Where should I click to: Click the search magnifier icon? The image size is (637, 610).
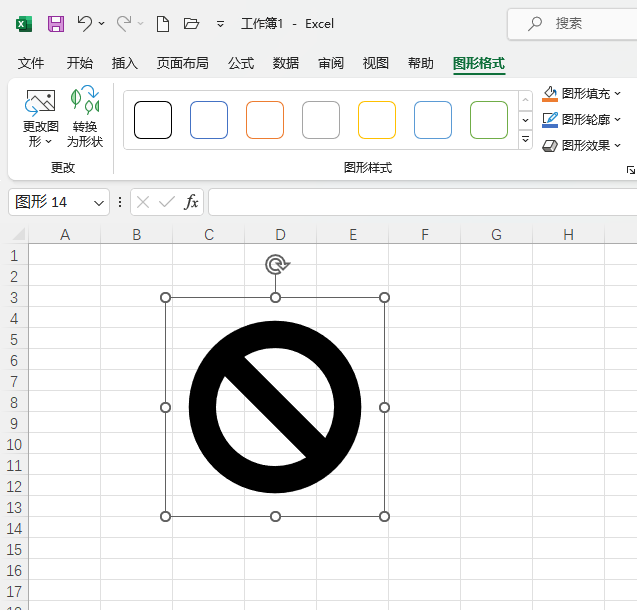click(535, 24)
